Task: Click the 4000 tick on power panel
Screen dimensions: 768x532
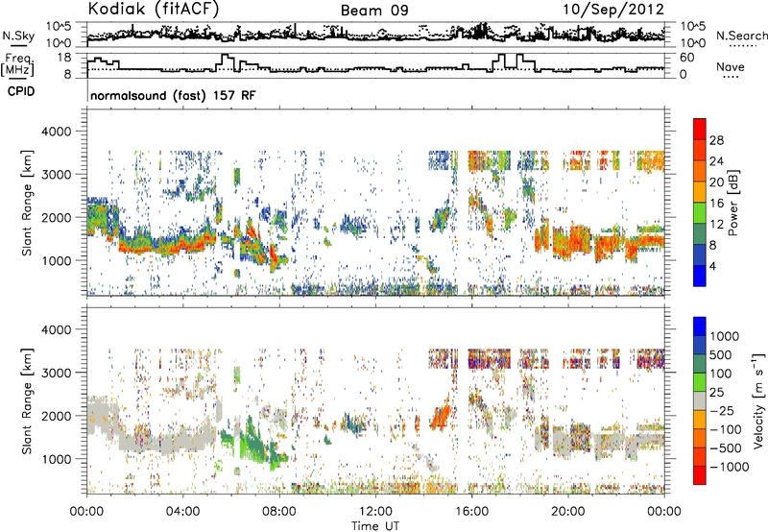Action: (x=57, y=132)
